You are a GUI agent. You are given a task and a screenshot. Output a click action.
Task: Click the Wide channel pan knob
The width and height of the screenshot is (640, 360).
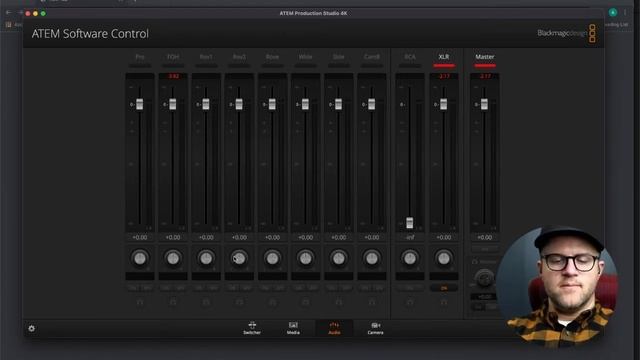pyautogui.click(x=305, y=258)
